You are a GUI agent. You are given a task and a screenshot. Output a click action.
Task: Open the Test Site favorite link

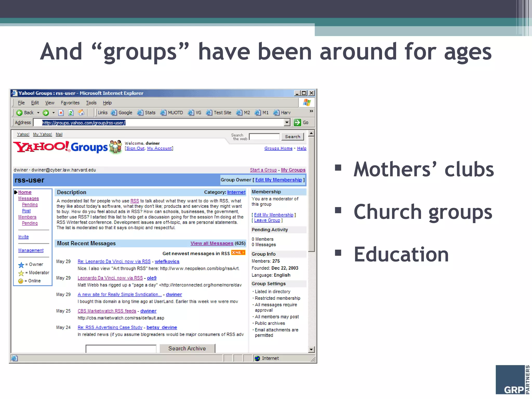[219, 112]
